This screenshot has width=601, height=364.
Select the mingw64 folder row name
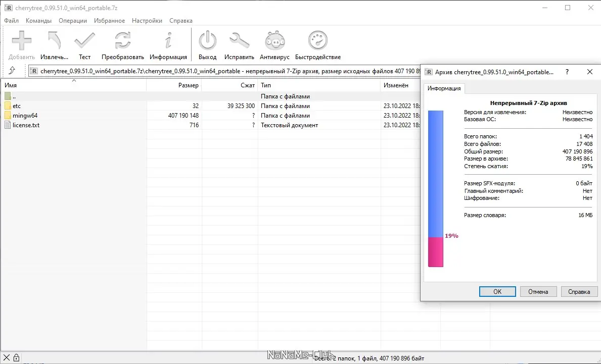25,116
